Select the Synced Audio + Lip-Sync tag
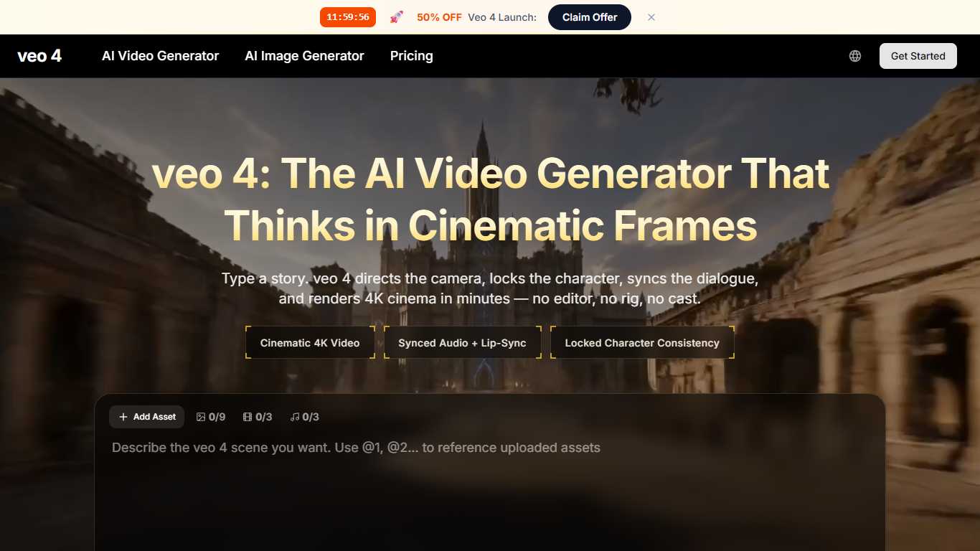Image resolution: width=980 pixels, height=551 pixels. click(x=463, y=343)
